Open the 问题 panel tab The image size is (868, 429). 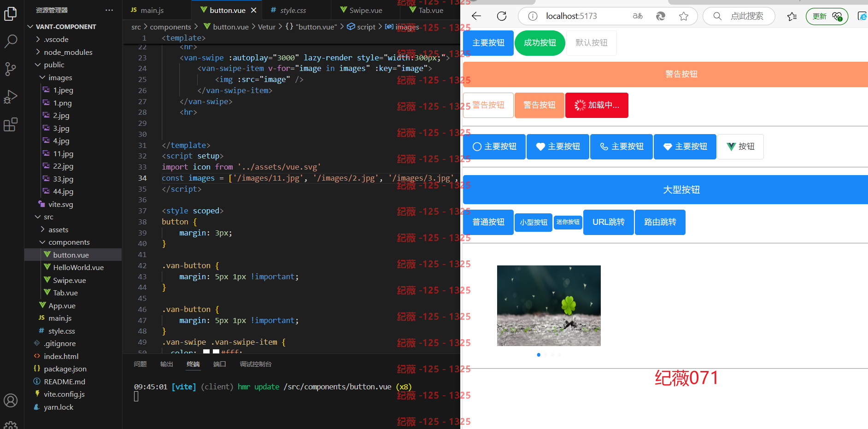pos(140,364)
